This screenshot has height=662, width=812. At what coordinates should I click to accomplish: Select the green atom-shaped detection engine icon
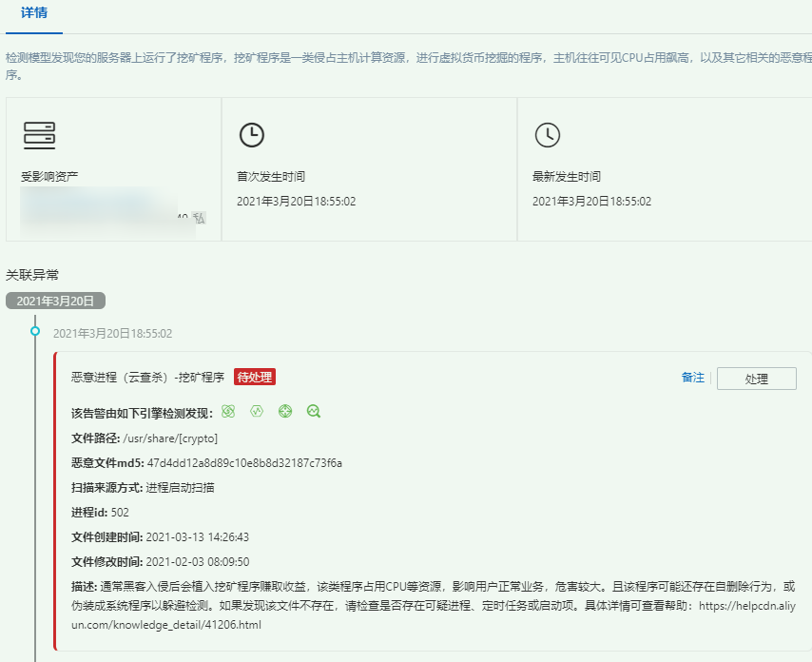click(226, 411)
